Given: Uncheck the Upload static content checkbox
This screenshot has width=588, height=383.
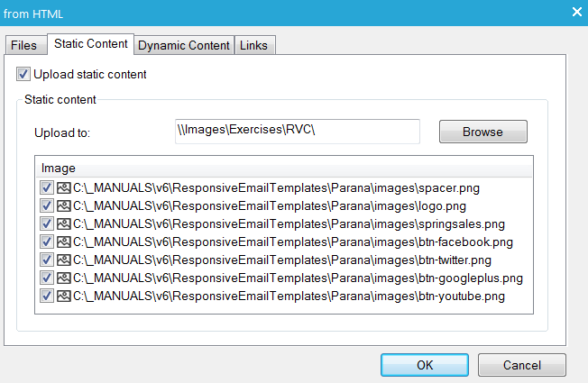Looking at the screenshot, I should click(x=23, y=74).
